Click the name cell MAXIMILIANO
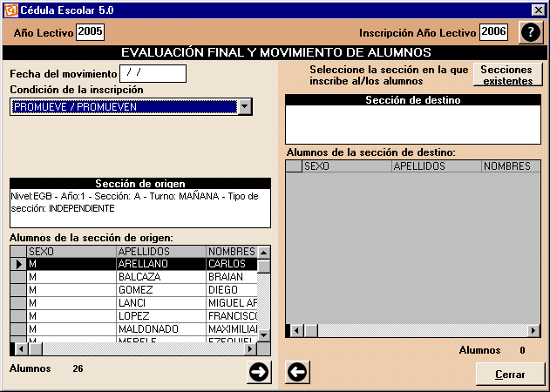 (232, 329)
